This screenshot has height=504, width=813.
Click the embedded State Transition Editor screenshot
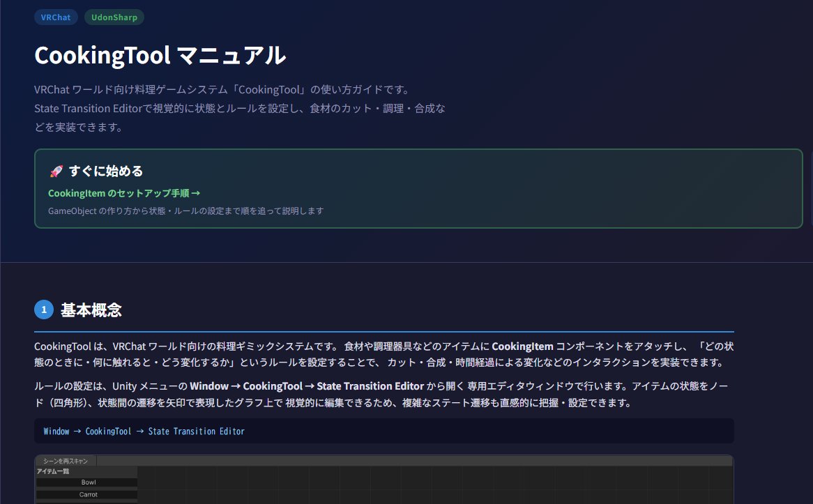pos(383,481)
